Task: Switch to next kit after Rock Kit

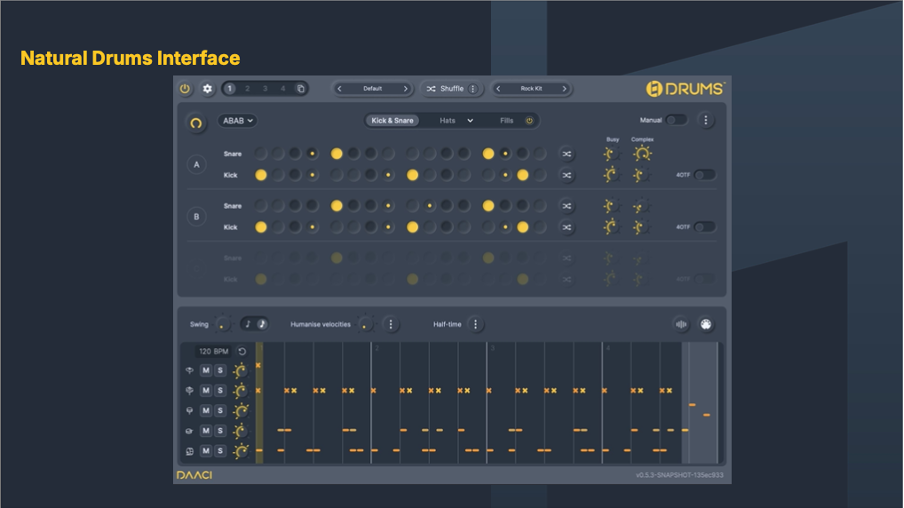Action: [564, 89]
